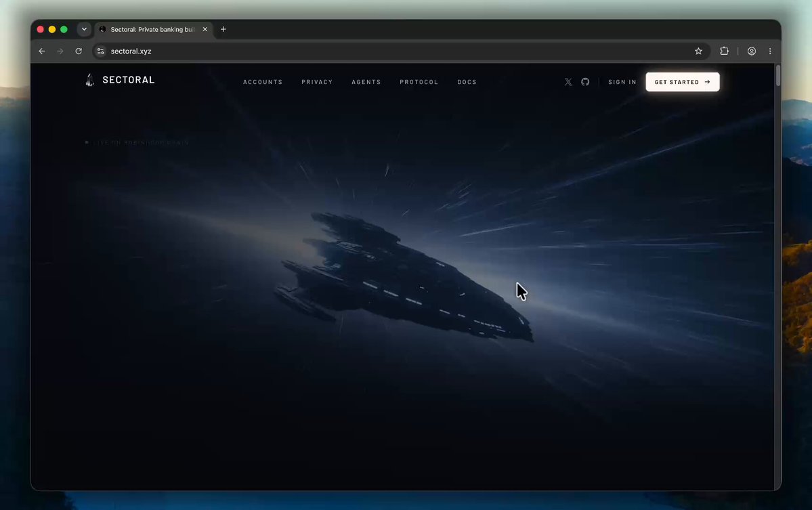Open the GitHub icon link
Screen dimensions: 812x510
point(585,82)
